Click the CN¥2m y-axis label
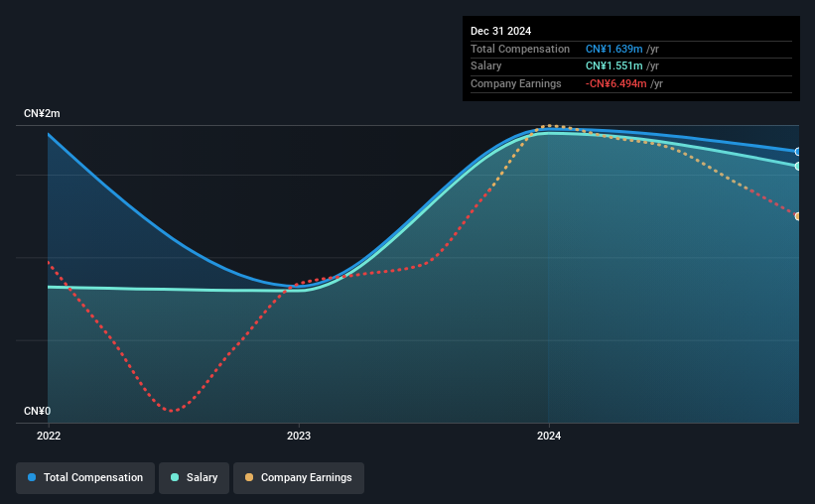Screen dimensions: 815x504 pyautogui.click(x=42, y=113)
